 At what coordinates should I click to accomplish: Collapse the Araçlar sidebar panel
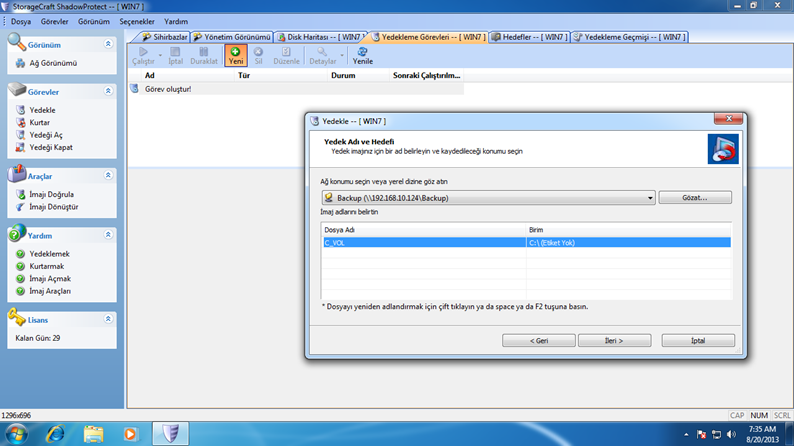(x=108, y=175)
